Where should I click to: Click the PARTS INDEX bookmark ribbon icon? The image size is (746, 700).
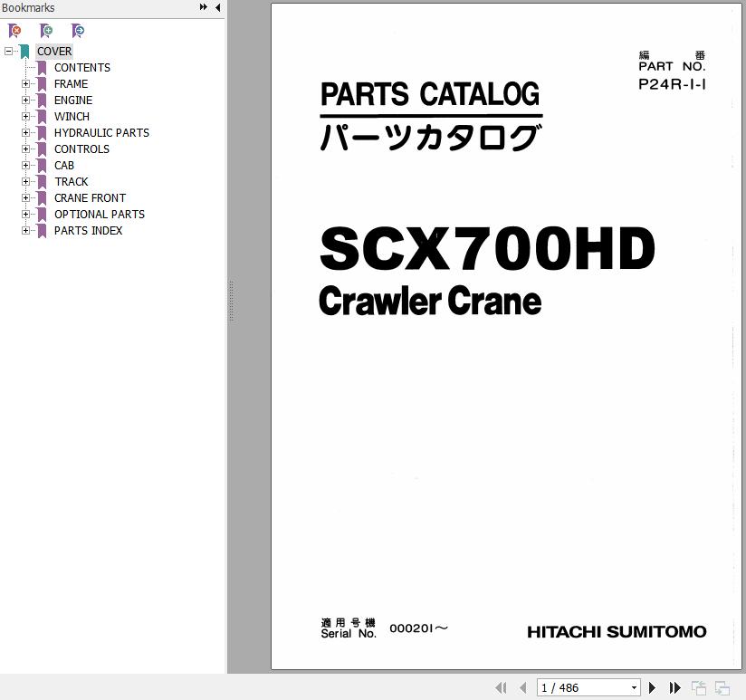(42, 231)
